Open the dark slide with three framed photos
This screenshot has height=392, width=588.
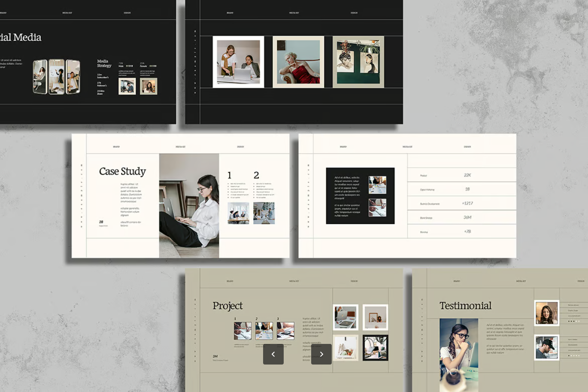pos(294,62)
